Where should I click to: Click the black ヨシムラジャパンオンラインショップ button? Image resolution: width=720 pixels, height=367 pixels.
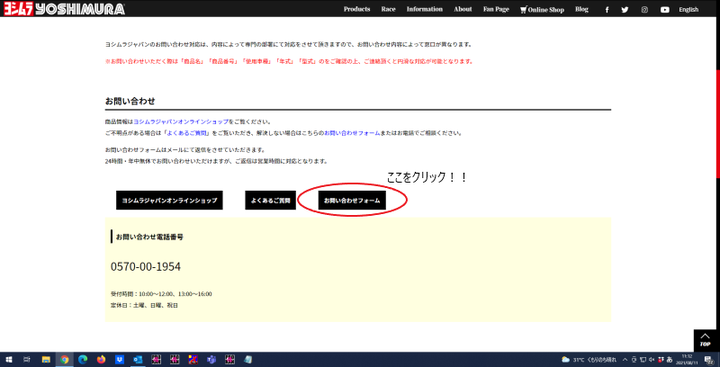click(x=169, y=200)
